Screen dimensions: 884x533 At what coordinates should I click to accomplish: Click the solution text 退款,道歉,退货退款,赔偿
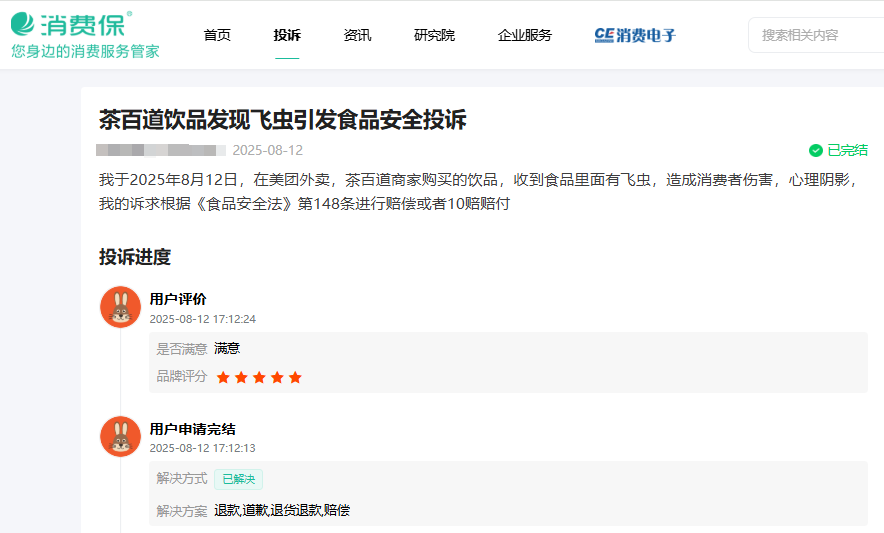tap(282, 510)
